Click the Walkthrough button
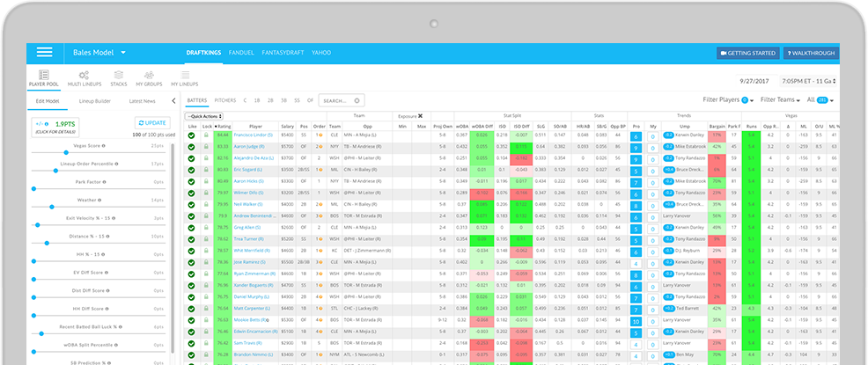Image resolution: width=868 pixels, height=365 pixels. pos(811,53)
